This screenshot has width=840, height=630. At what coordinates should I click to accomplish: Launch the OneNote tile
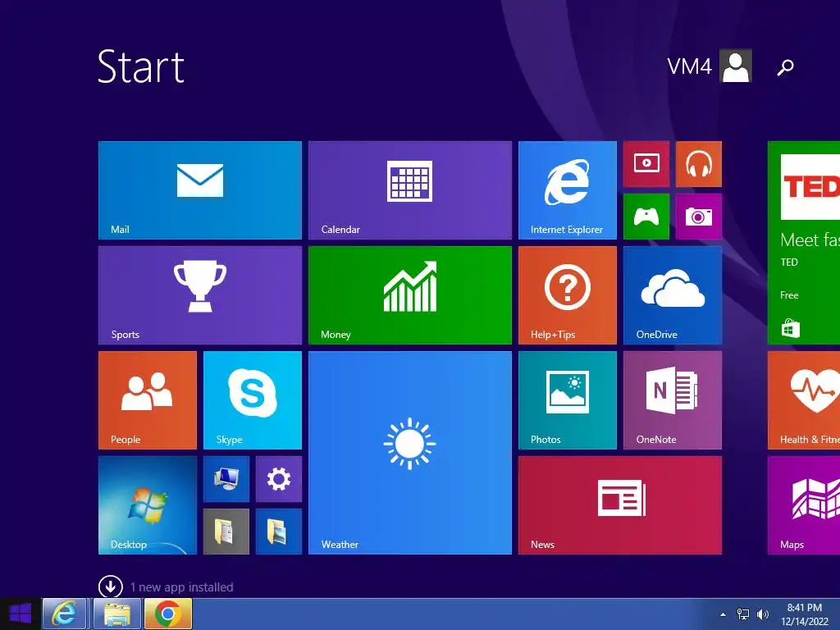(673, 400)
